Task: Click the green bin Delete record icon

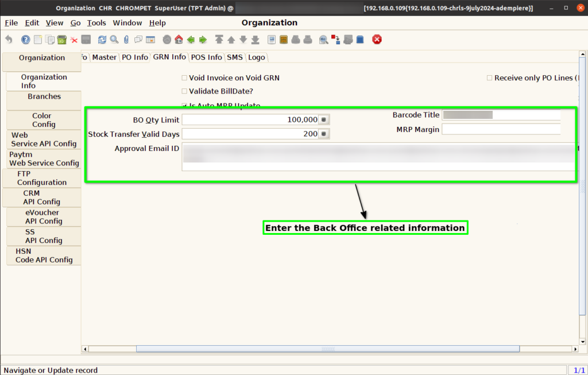Action: [x=62, y=40]
